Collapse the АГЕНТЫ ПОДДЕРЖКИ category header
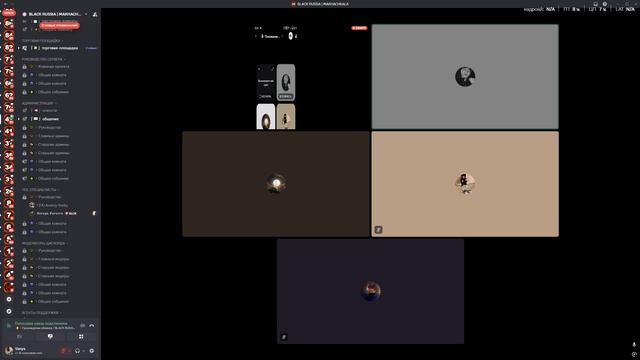 40,313
